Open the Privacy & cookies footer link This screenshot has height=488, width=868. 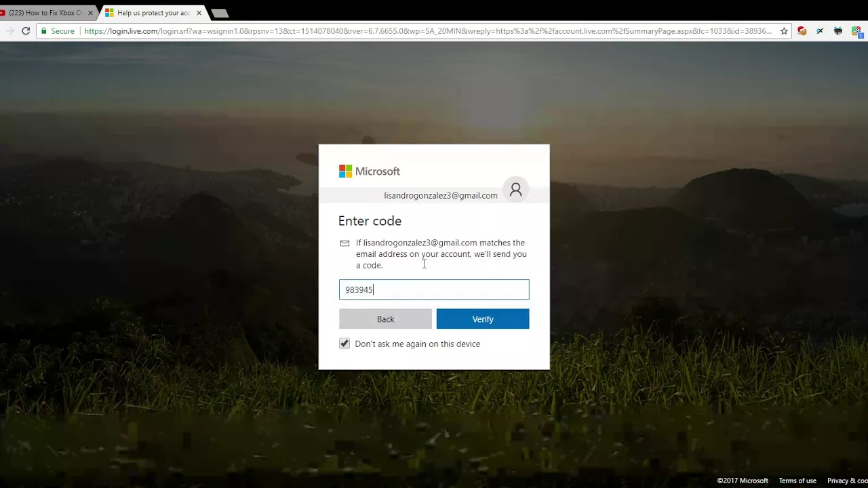(x=848, y=481)
